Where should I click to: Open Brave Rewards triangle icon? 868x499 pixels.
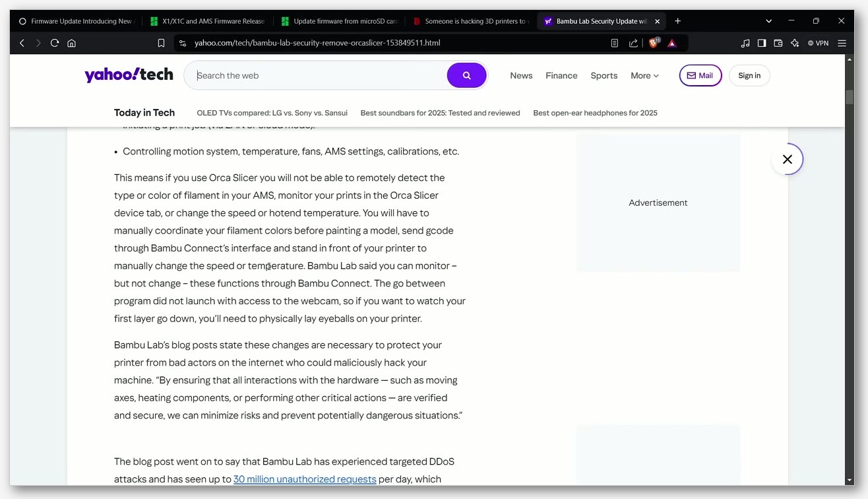tap(672, 43)
